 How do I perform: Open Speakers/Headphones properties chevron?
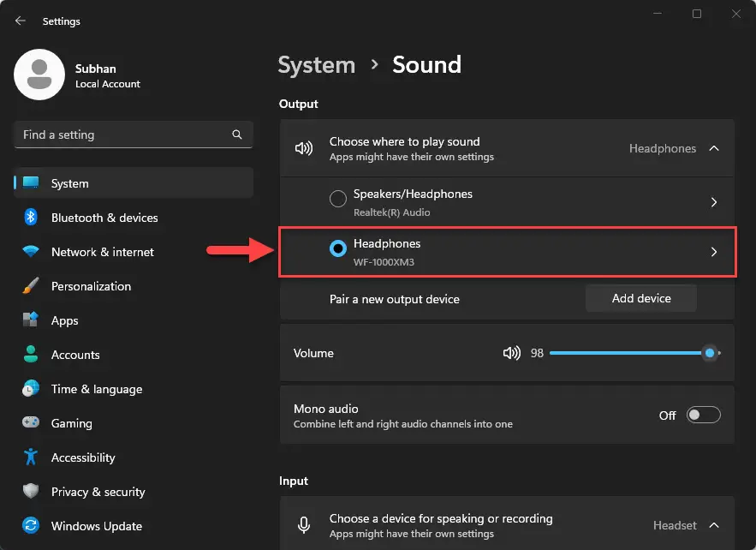[714, 202]
